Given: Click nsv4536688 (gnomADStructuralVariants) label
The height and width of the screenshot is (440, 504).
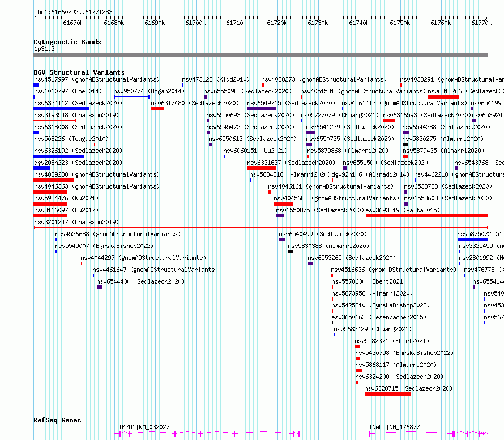Looking at the screenshot, I should coord(118,234).
